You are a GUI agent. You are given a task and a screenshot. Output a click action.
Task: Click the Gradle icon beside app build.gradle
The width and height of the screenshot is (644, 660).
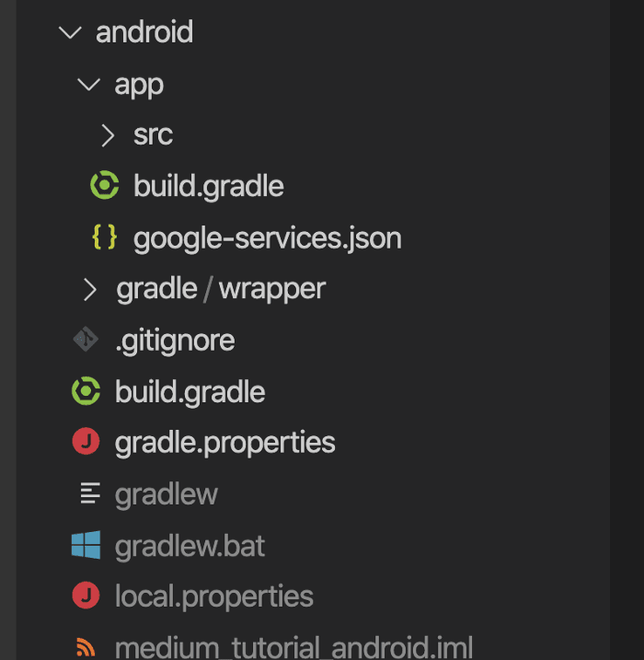(105, 185)
